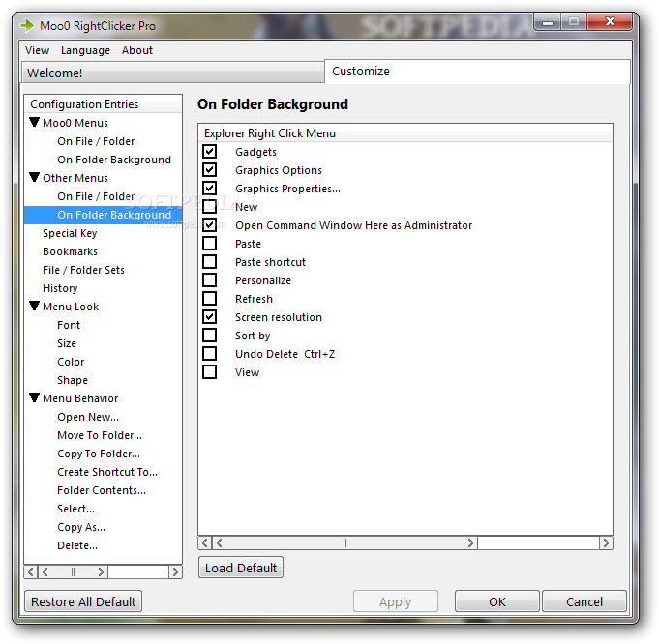Select Copy As... entry

click(x=81, y=527)
